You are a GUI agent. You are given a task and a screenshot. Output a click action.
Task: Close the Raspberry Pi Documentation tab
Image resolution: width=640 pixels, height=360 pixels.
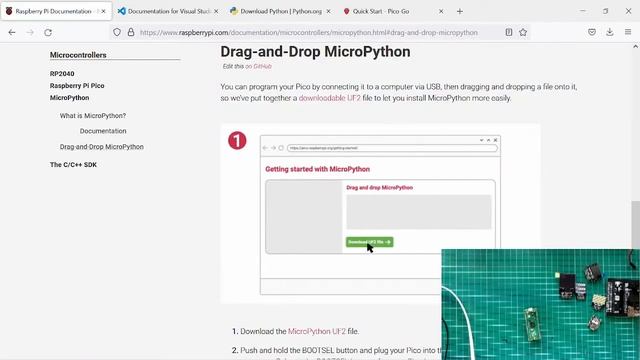pyautogui.click(x=103, y=11)
